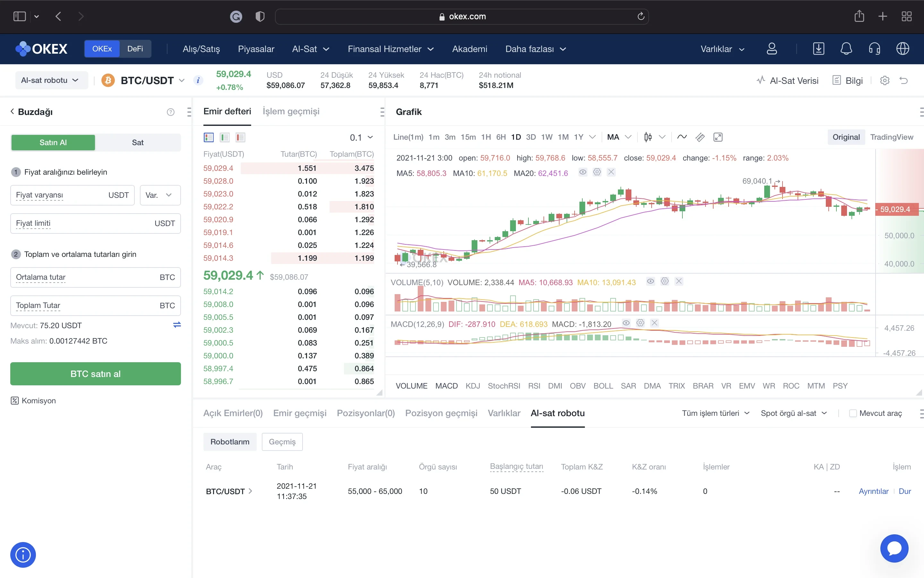Open the user account icon

772,49
